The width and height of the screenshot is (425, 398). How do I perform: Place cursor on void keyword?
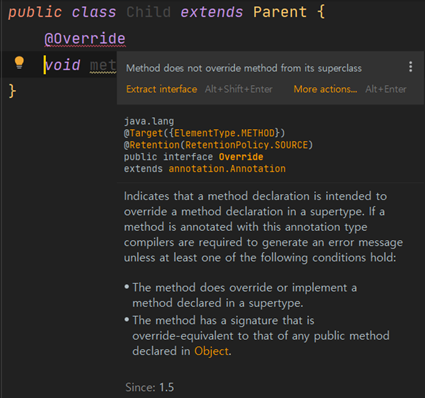click(63, 65)
